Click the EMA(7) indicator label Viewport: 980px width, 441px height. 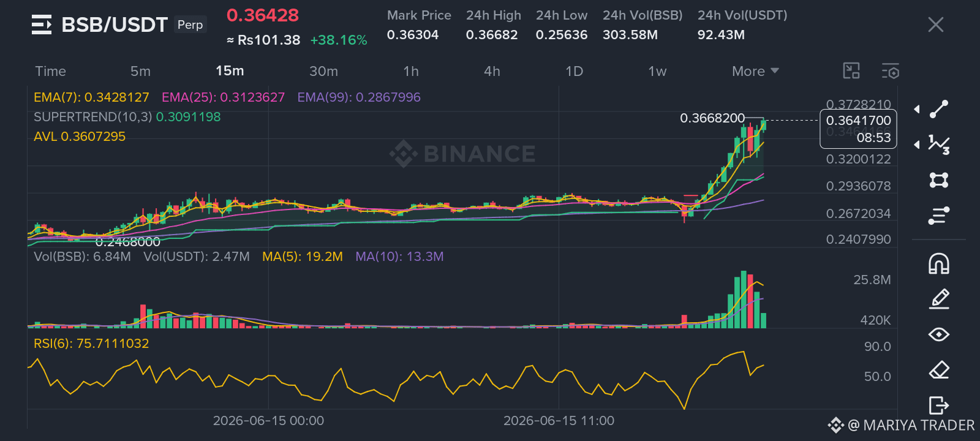pyautogui.click(x=91, y=97)
